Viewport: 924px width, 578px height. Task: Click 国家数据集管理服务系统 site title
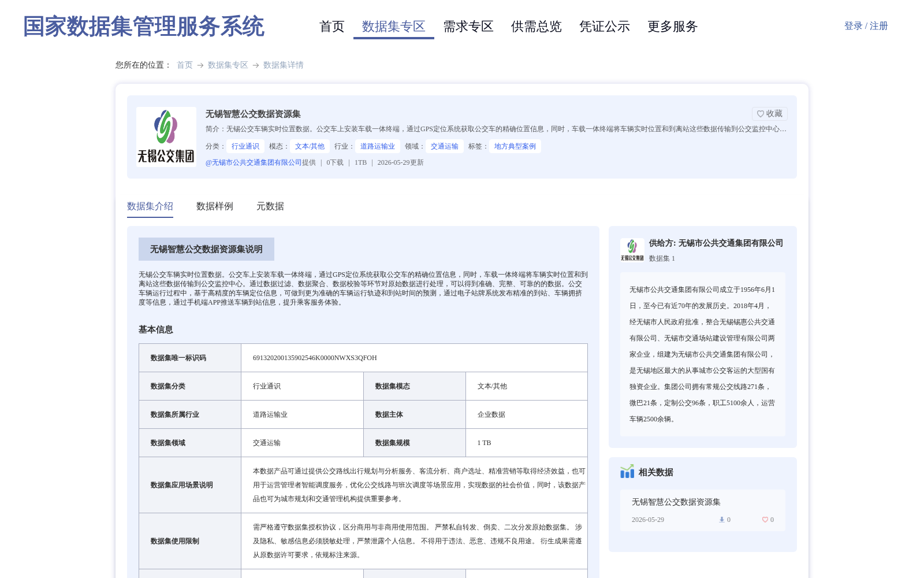144,27
